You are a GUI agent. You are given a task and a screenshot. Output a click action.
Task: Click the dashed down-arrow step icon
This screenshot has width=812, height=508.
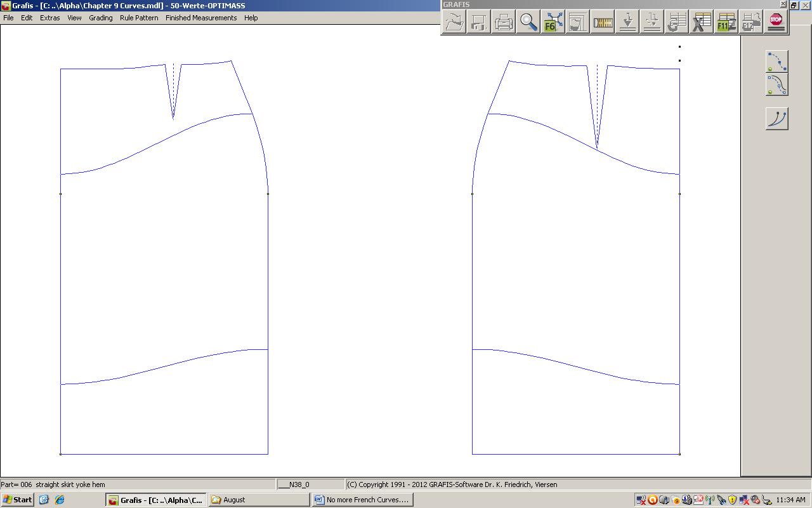point(652,22)
